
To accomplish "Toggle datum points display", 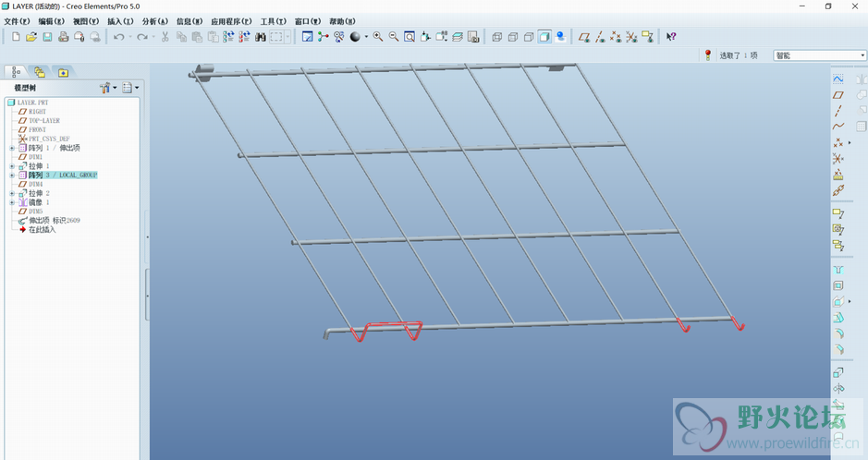I will tap(615, 37).
